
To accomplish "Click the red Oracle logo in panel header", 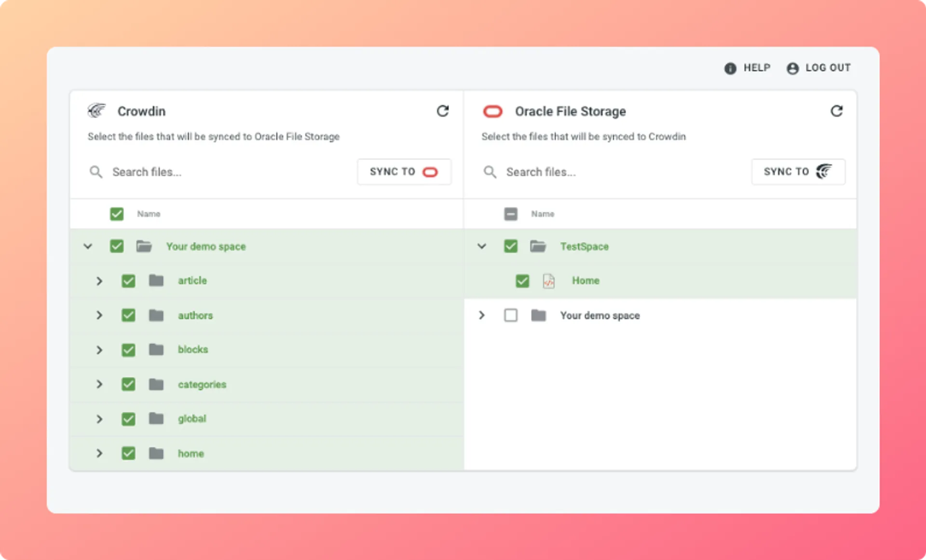I will coord(492,112).
